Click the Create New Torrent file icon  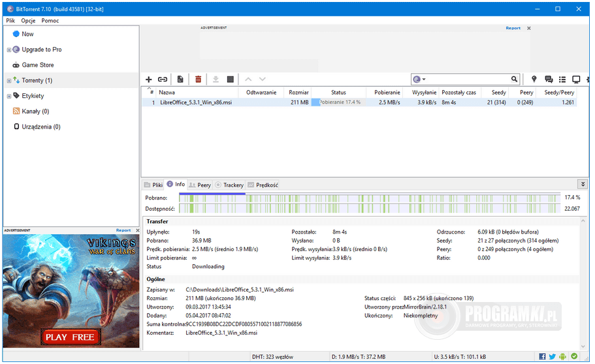pyautogui.click(x=180, y=79)
